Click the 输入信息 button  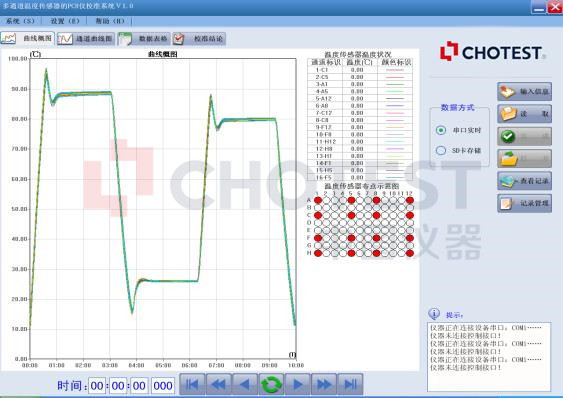(524, 91)
